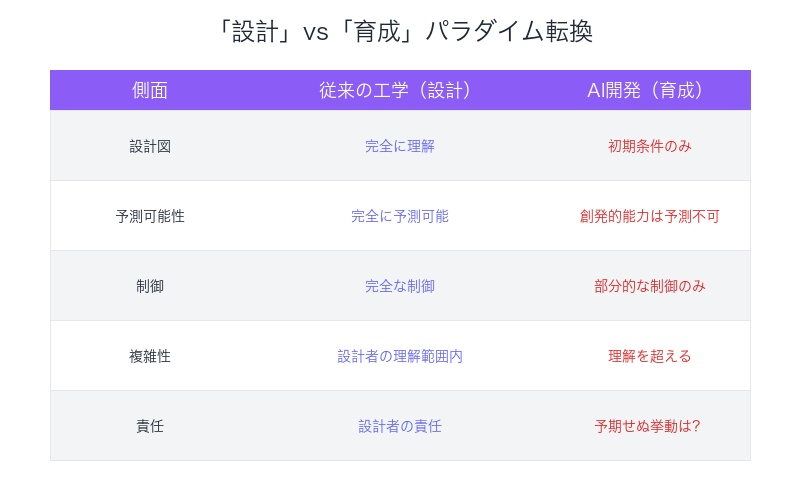Select the 完全に理解 cell
Image resolution: width=800 pixels, height=500 pixels.
(x=400, y=146)
